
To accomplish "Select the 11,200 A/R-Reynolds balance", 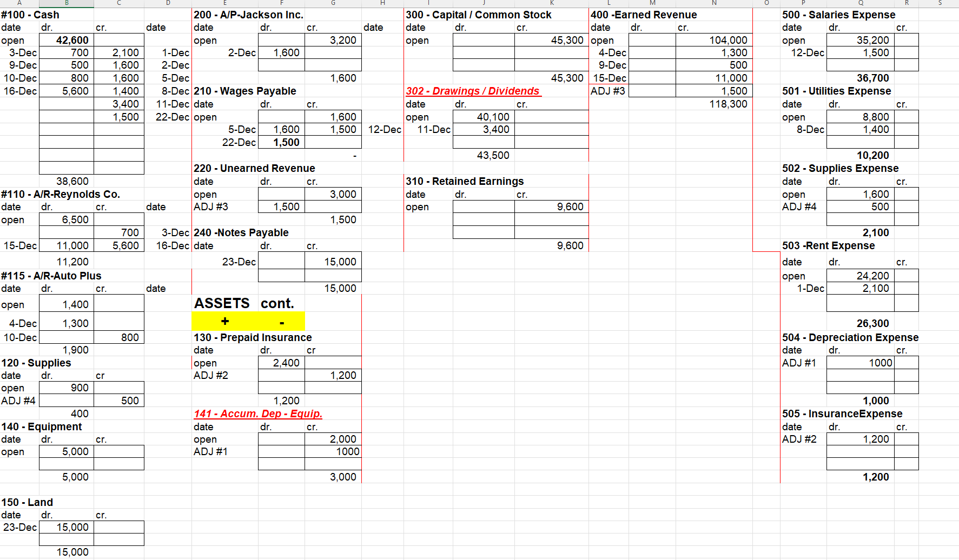I will tap(67, 262).
